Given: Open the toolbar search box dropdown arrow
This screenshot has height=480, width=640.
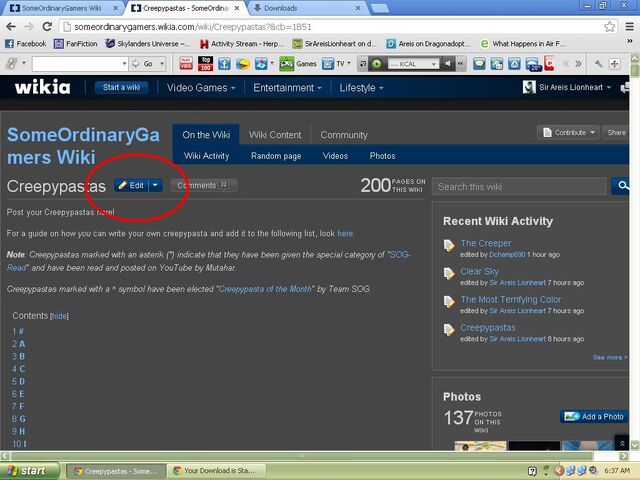Looking at the screenshot, I should (124, 64).
